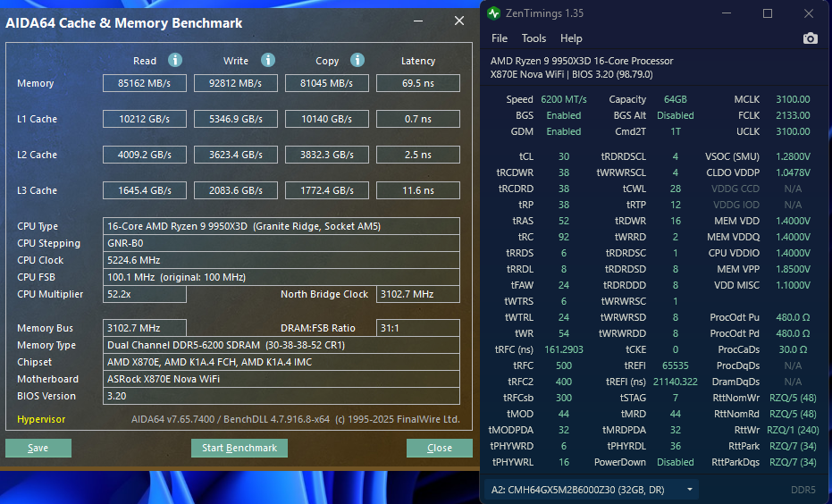Select the Memory Latency 69.5 ns field

[x=417, y=83]
